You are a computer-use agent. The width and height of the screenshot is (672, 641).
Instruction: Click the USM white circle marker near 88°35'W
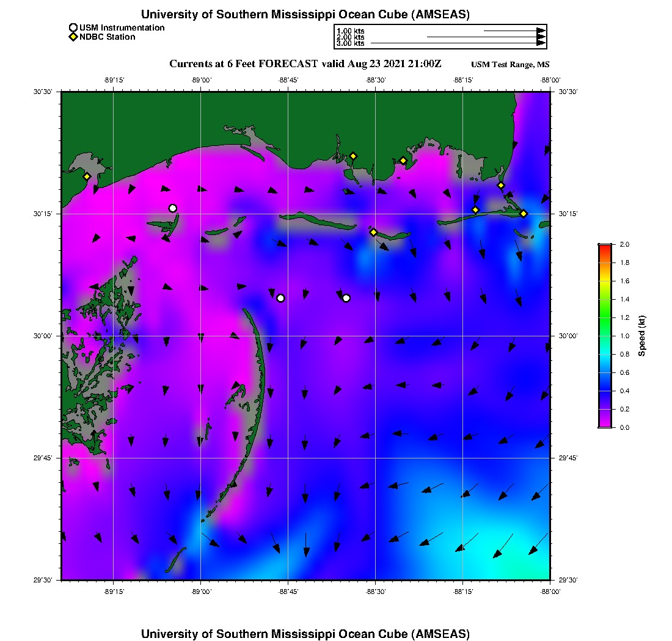pos(346,298)
